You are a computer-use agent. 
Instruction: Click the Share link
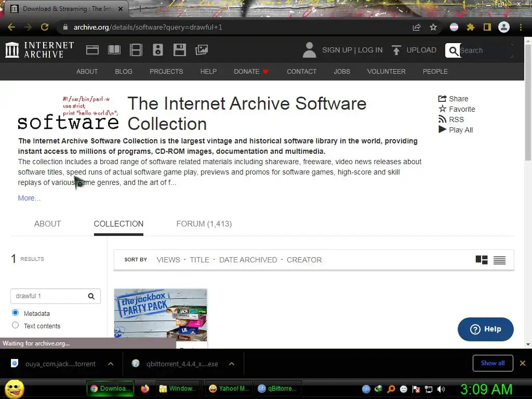(453, 99)
